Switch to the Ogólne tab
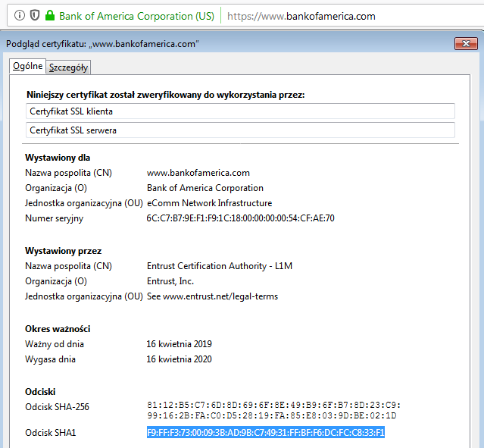Image resolution: width=484 pixels, height=448 pixels. (x=28, y=66)
